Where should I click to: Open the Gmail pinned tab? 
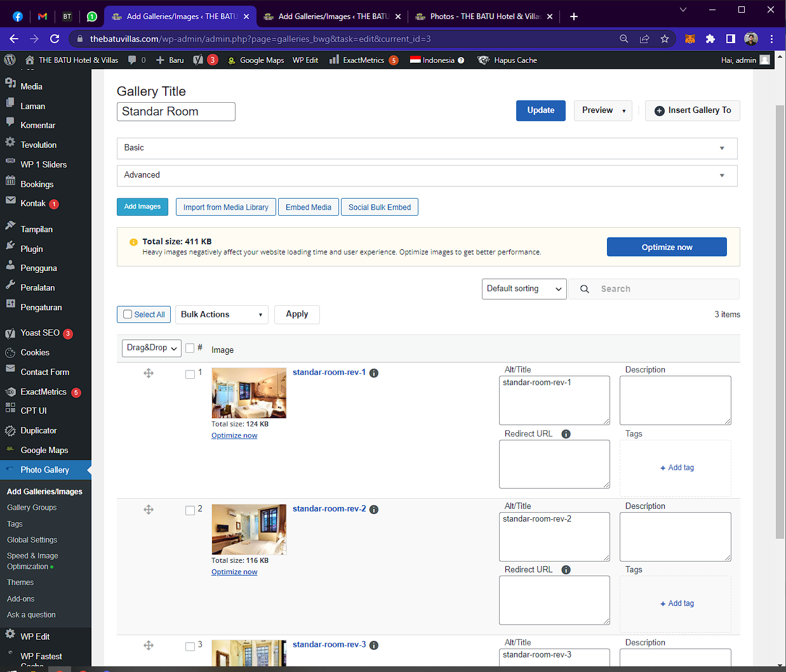point(43,16)
